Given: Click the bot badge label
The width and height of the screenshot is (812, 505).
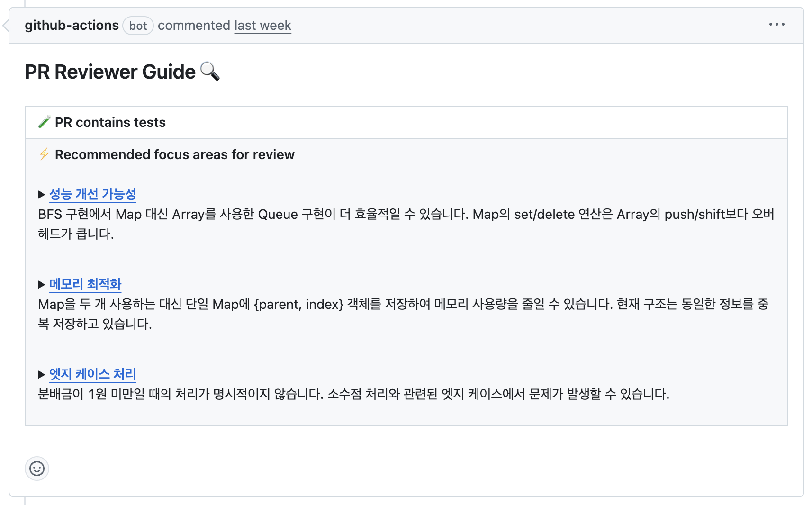Looking at the screenshot, I should pyautogui.click(x=137, y=26).
